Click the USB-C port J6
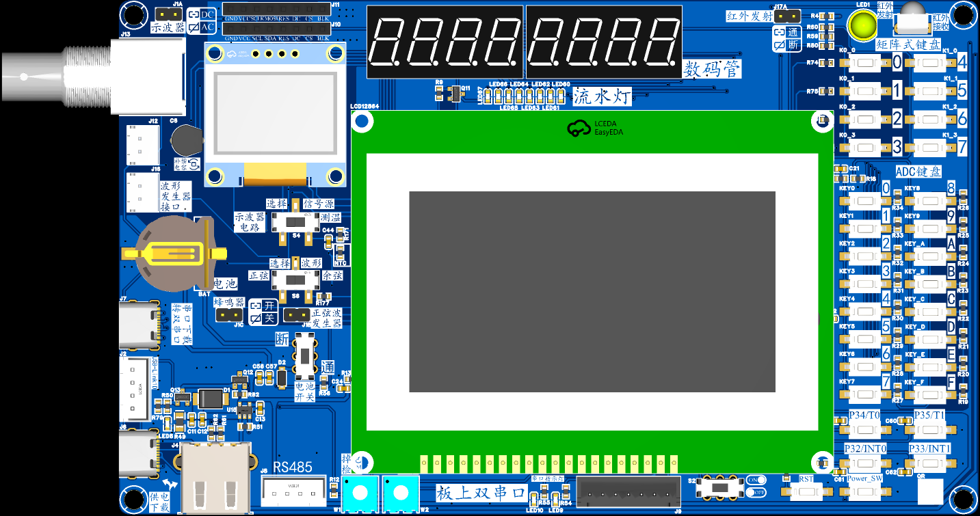 coord(139,454)
